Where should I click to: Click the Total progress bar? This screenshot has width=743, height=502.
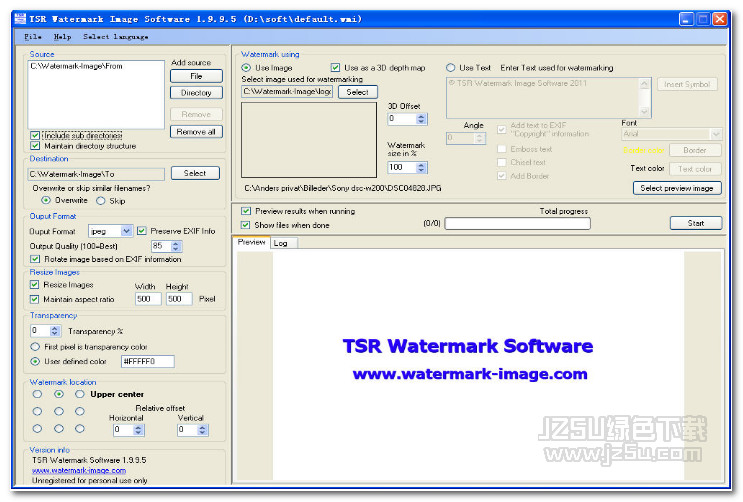coord(517,223)
